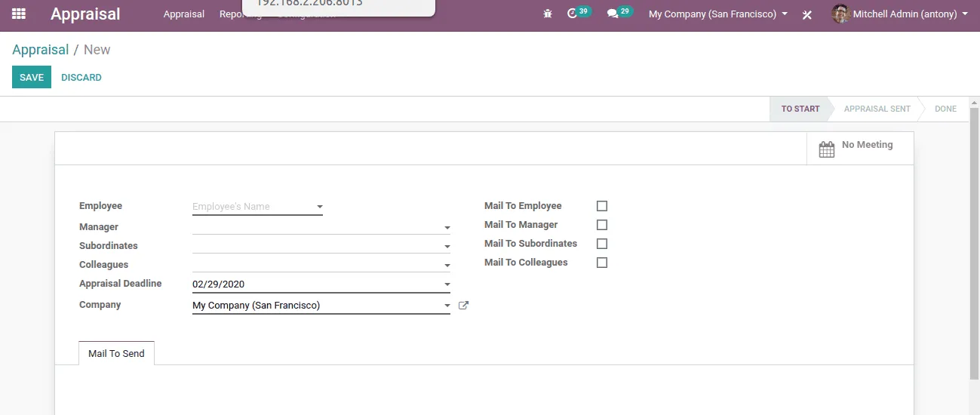Expand the Company field dropdown arrow
The width and height of the screenshot is (980, 415).
pyautogui.click(x=447, y=306)
